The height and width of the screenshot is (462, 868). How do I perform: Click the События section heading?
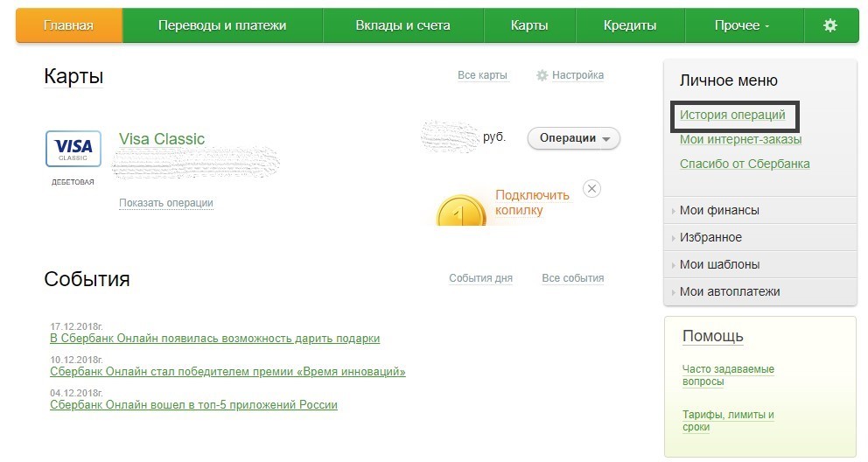[x=87, y=279]
